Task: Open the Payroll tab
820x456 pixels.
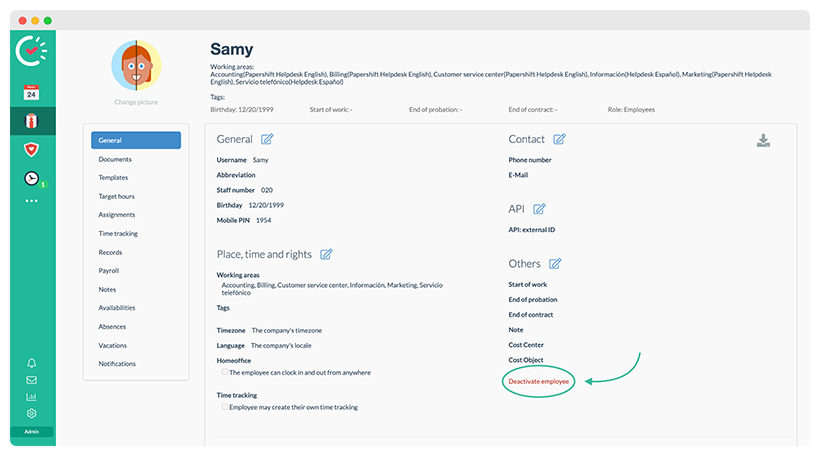Action: [109, 270]
